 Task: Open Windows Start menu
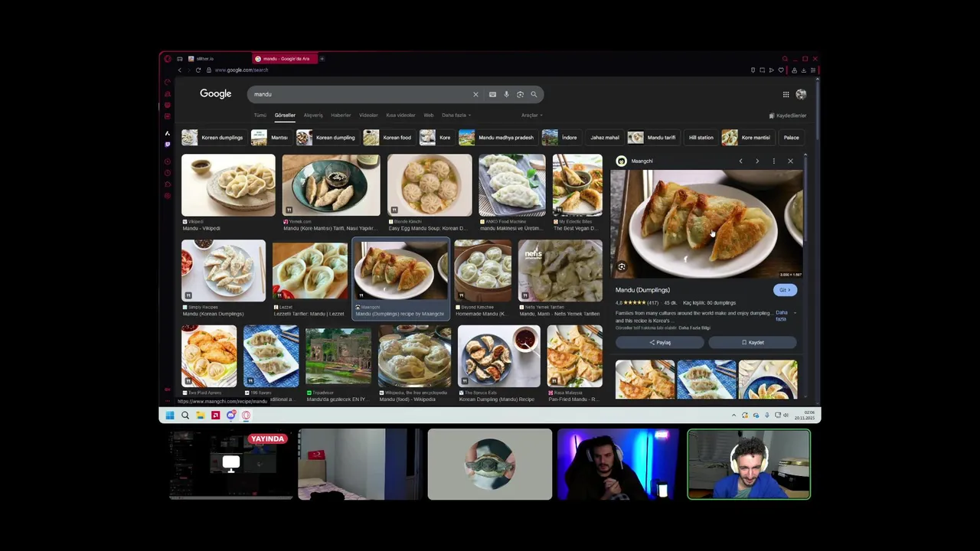(x=170, y=415)
